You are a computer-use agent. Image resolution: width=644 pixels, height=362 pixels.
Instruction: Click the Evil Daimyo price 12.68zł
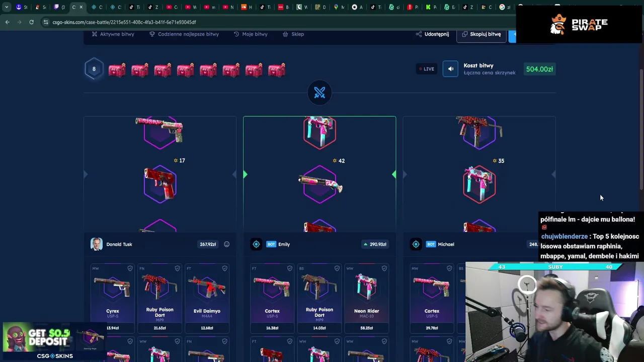(x=207, y=328)
